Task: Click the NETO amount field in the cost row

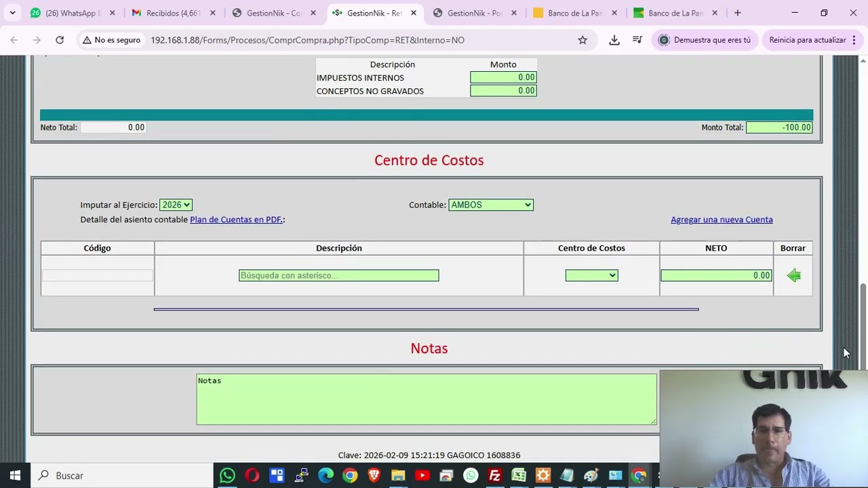Action: point(716,275)
